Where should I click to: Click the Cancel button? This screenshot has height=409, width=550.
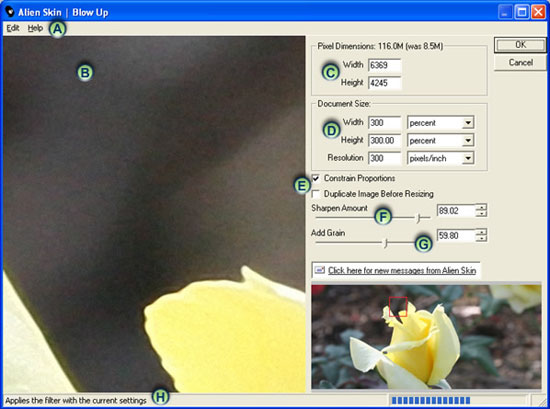coord(520,63)
